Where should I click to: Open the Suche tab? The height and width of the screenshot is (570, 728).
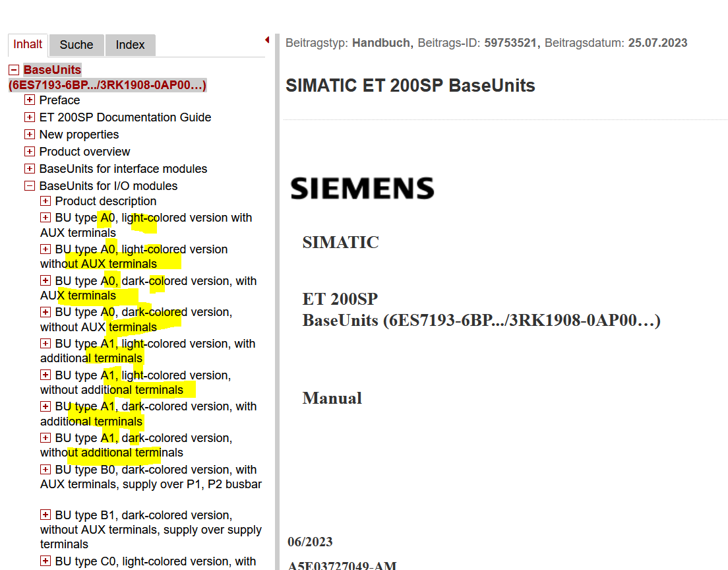(76, 45)
